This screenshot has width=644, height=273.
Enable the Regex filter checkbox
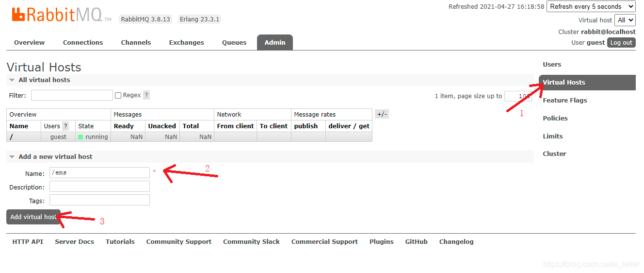(x=118, y=96)
